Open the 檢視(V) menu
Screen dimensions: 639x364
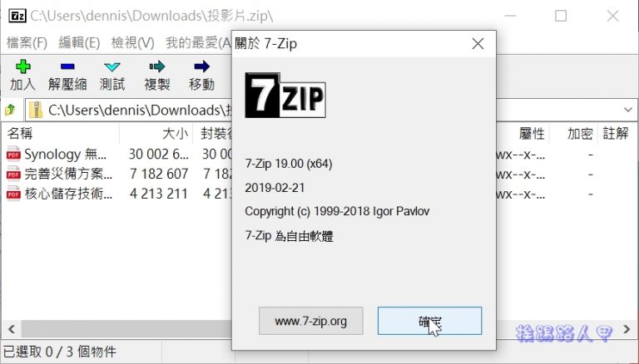(132, 42)
